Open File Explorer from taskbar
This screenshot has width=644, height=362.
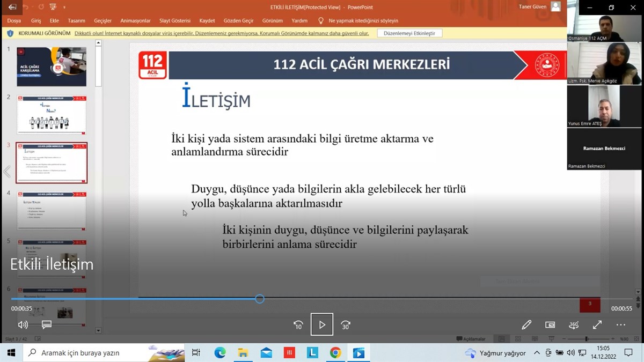[x=243, y=352]
